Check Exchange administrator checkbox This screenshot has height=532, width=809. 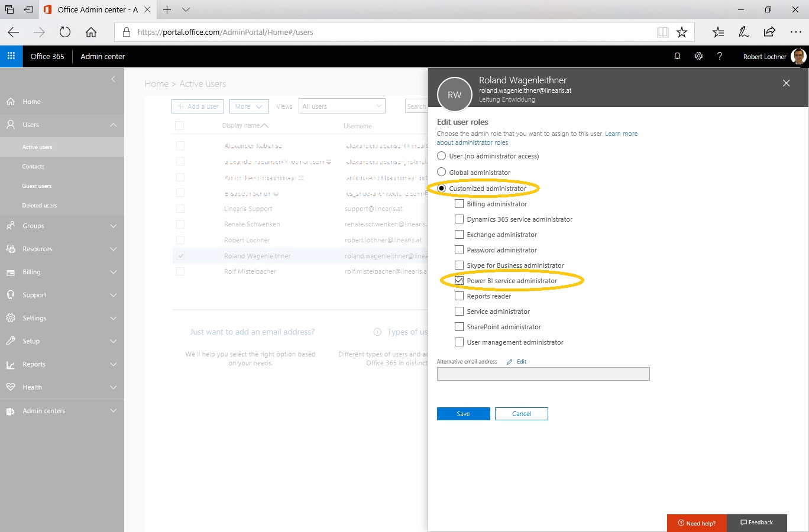pyautogui.click(x=459, y=235)
